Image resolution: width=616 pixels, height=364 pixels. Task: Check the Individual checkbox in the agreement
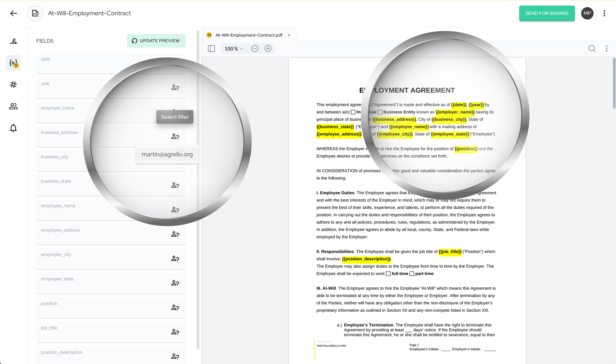[x=353, y=112]
